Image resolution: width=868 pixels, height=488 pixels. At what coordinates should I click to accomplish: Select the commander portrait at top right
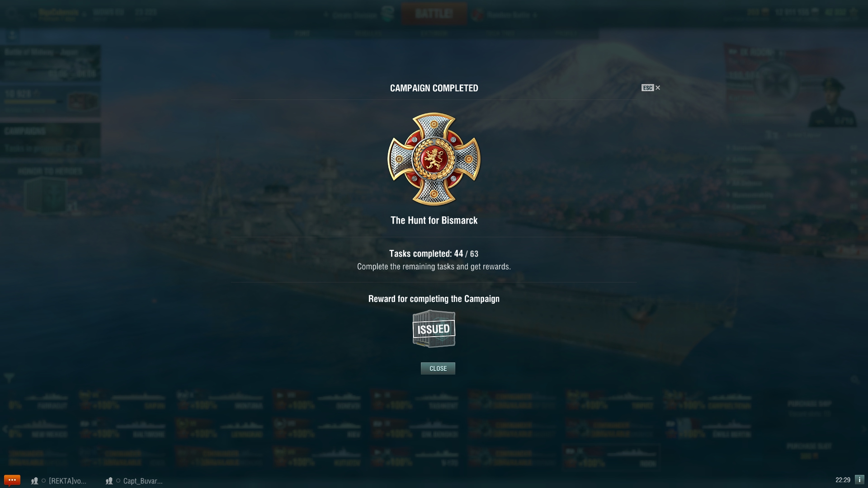tap(831, 103)
